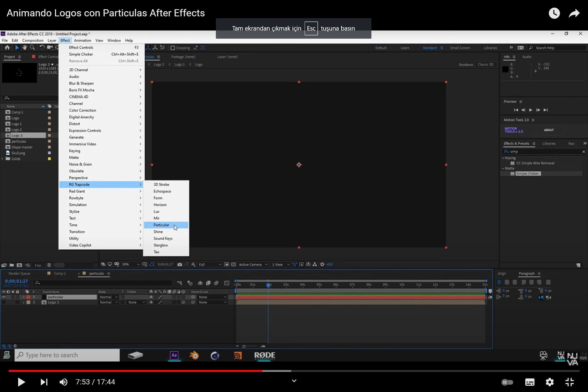Toggle the YouTube autoplay switch

(507, 382)
